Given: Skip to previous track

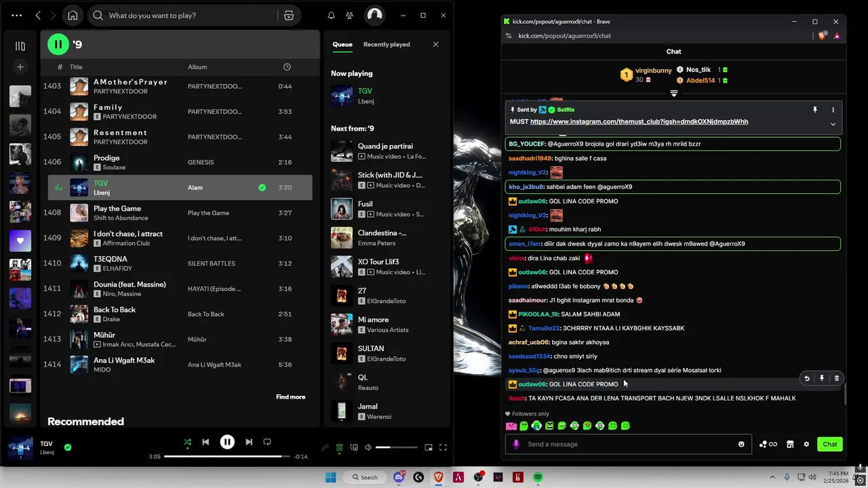Looking at the screenshot, I should coord(205,442).
